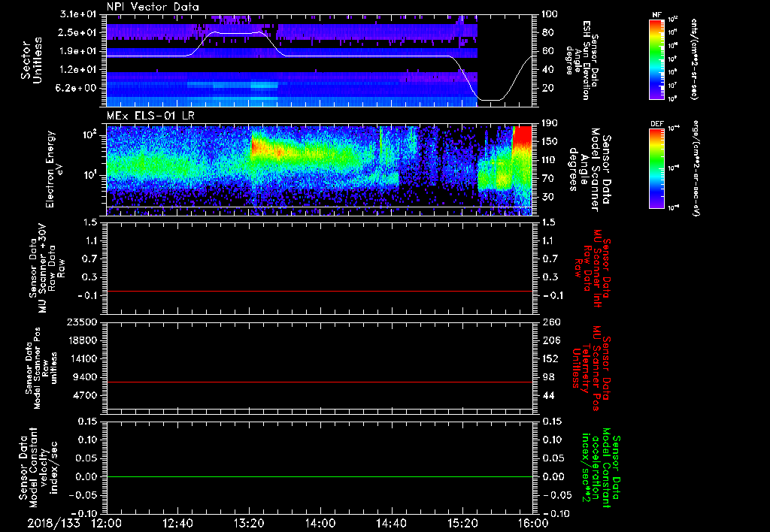Click the 'Sector Unitless' axis label
Image resolution: width=770 pixels, height=532 pixels.
[32, 60]
